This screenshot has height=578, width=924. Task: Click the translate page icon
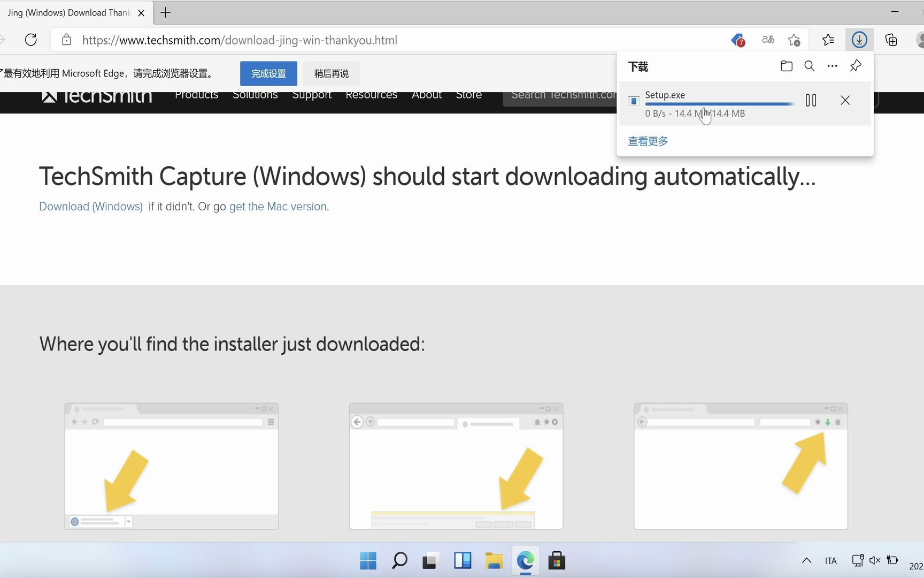pos(768,40)
